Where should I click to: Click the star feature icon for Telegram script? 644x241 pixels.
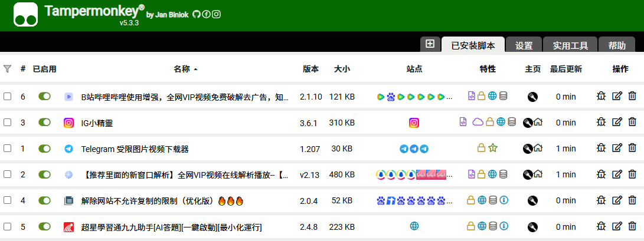[x=493, y=148]
